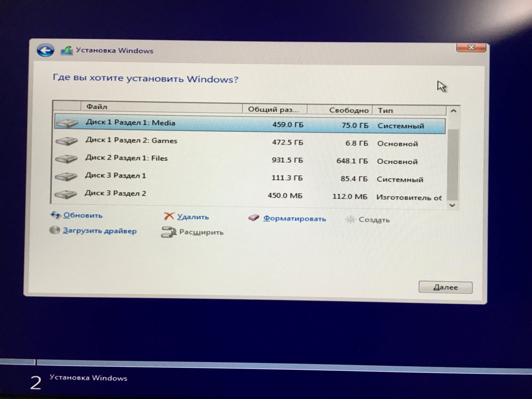Click the Свободно column header

pos(340,110)
